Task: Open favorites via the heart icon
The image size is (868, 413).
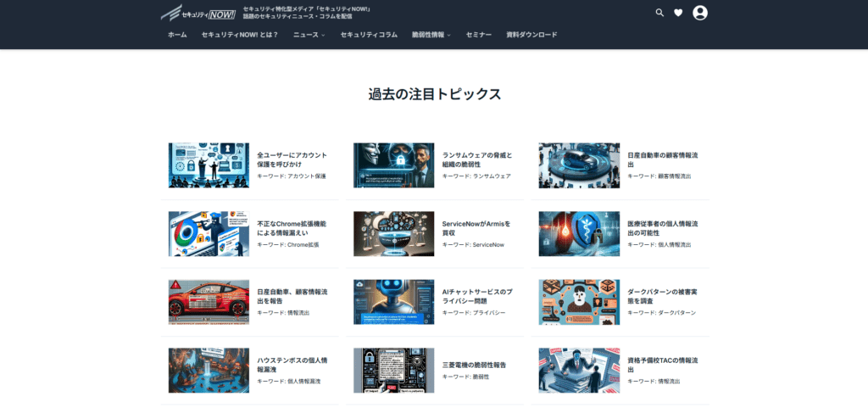Action: [x=678, y=13]
